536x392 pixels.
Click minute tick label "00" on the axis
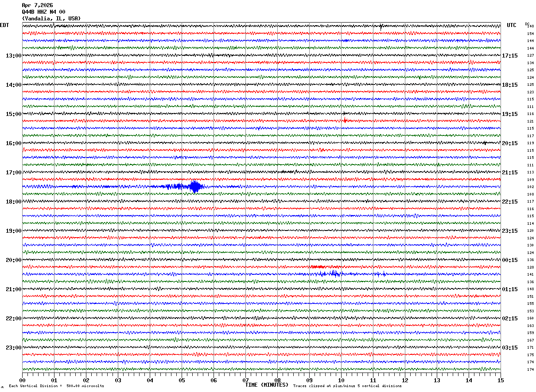[22, 380]
